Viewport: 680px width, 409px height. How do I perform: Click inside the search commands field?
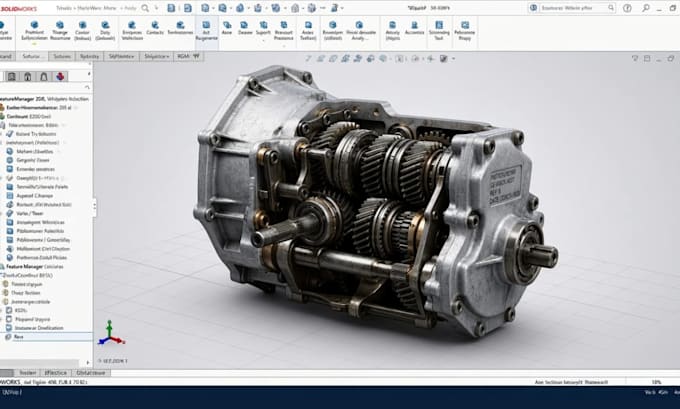(574, 8)
